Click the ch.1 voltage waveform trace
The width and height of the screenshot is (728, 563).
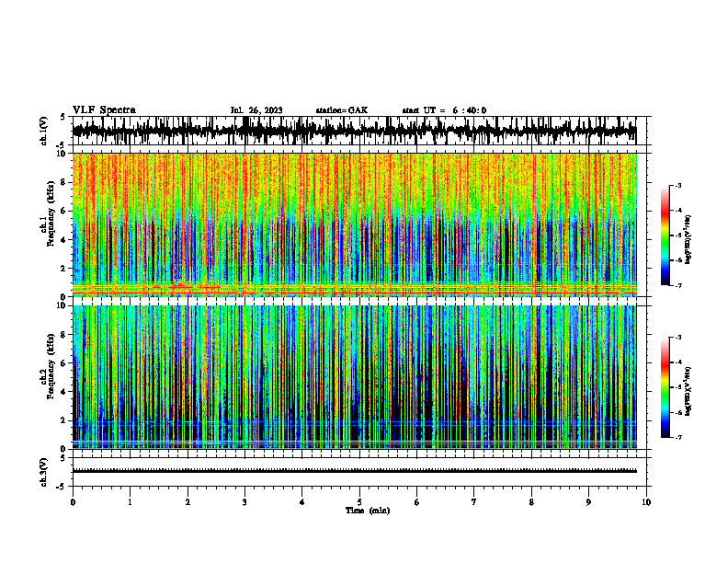coord(355,131)
